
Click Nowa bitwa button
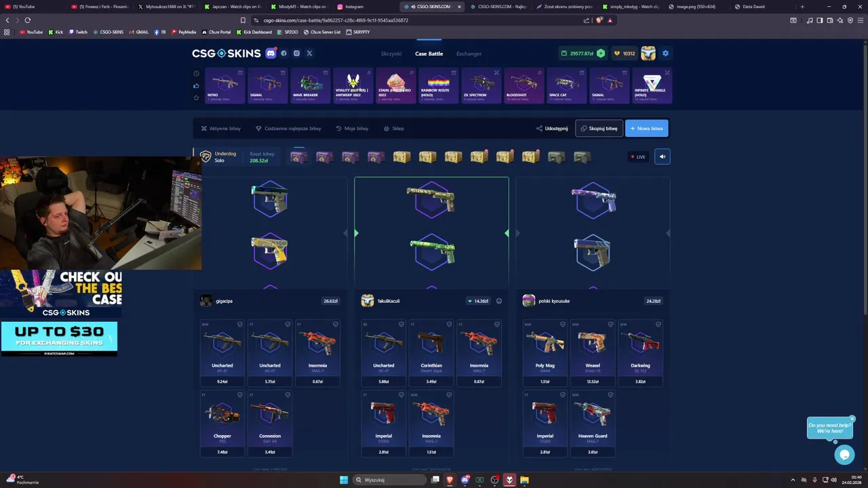pyautogui.click(x=646, y=128)
